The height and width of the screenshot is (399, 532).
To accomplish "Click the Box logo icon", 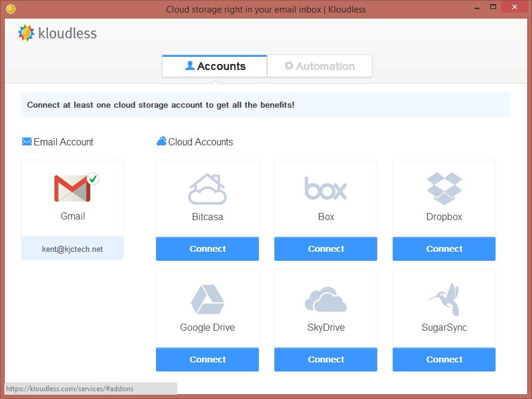I will pyautogui.click(x=326, y=188).
